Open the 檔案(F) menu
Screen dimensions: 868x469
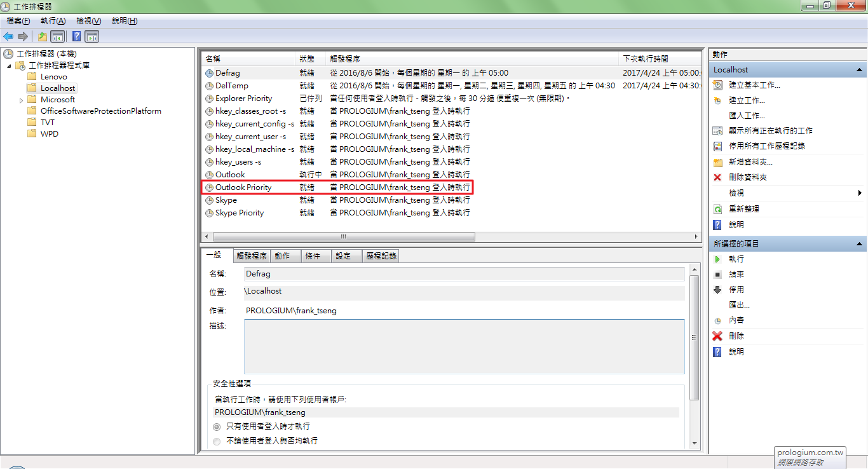(x=18, y=21)
